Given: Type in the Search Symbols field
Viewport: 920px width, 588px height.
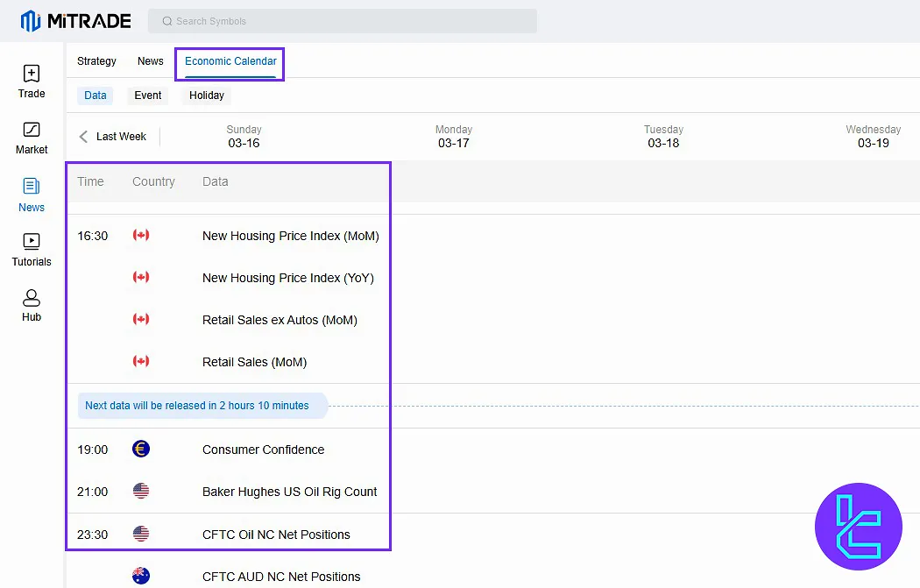Looking at the screenshot, I should coord(350,21).
